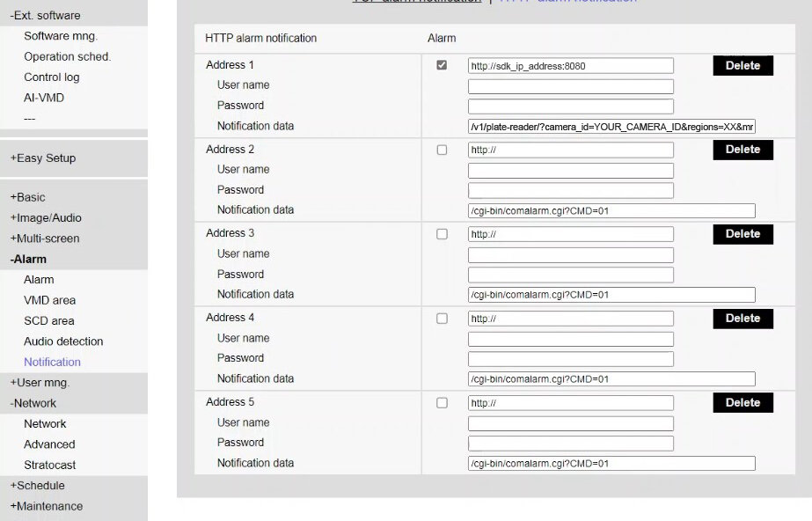Delete the Address 2 entry
This screenshot has width=812, height=521.
(x=743, y=150)
